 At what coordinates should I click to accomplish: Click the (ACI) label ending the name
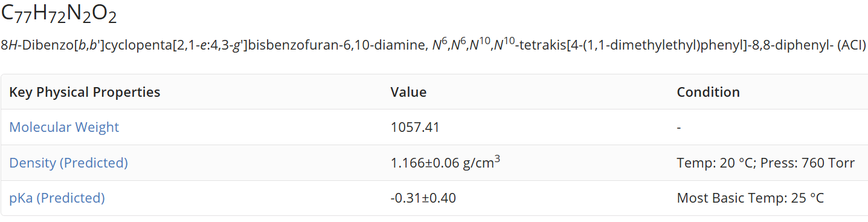[x=851, y=46]
